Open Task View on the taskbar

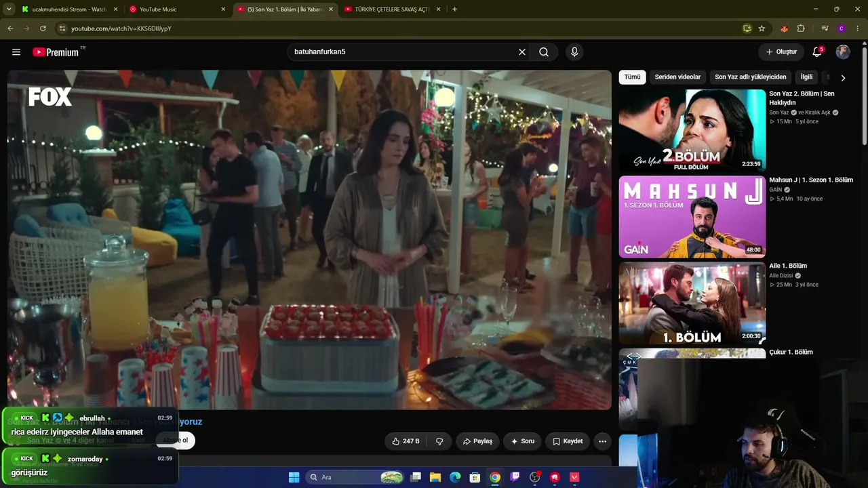tap(416, 477)
